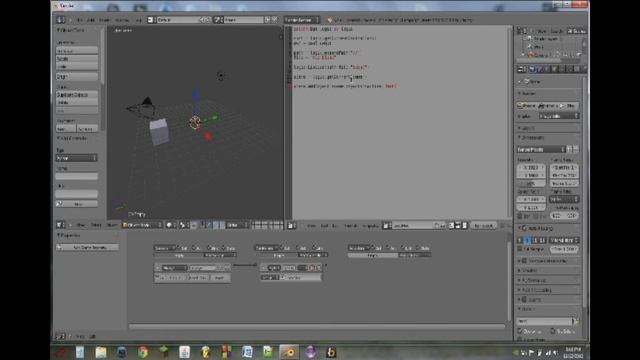The width and height of the screenshot is (640, 360).
Task: Select the World tab icon in Properties
Action: (x=547, y=70)
